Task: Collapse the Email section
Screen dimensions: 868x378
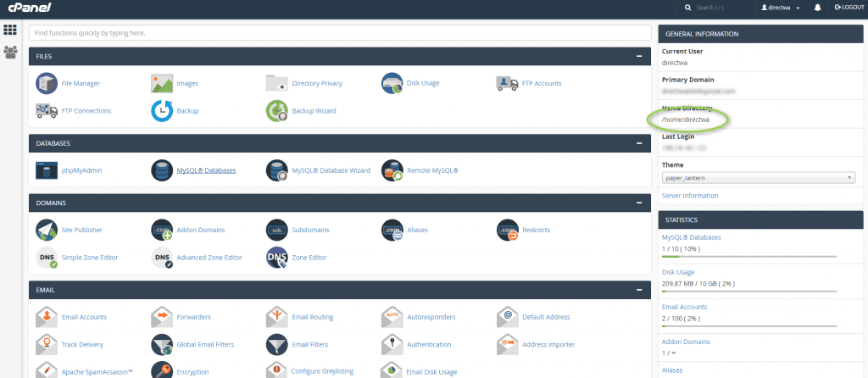Action: pyautogui.click(x=638, y=290)
